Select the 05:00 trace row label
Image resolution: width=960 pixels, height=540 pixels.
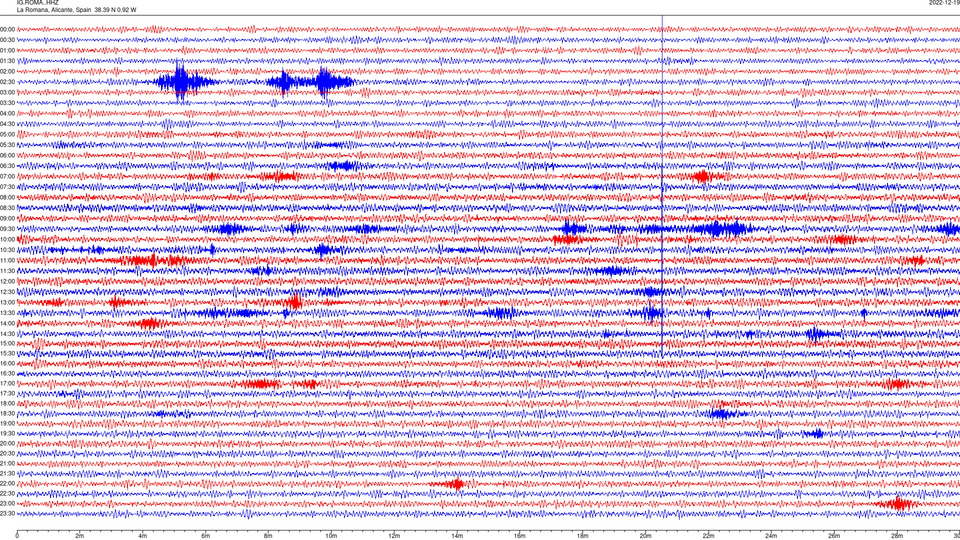7,134
